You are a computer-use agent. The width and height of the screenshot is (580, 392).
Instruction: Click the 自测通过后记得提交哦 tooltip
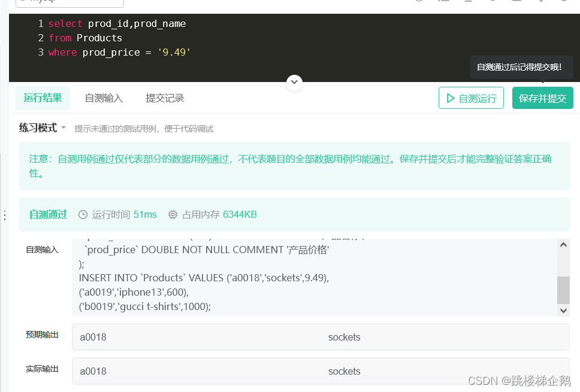pyautogui.click(x=521, y=67)
